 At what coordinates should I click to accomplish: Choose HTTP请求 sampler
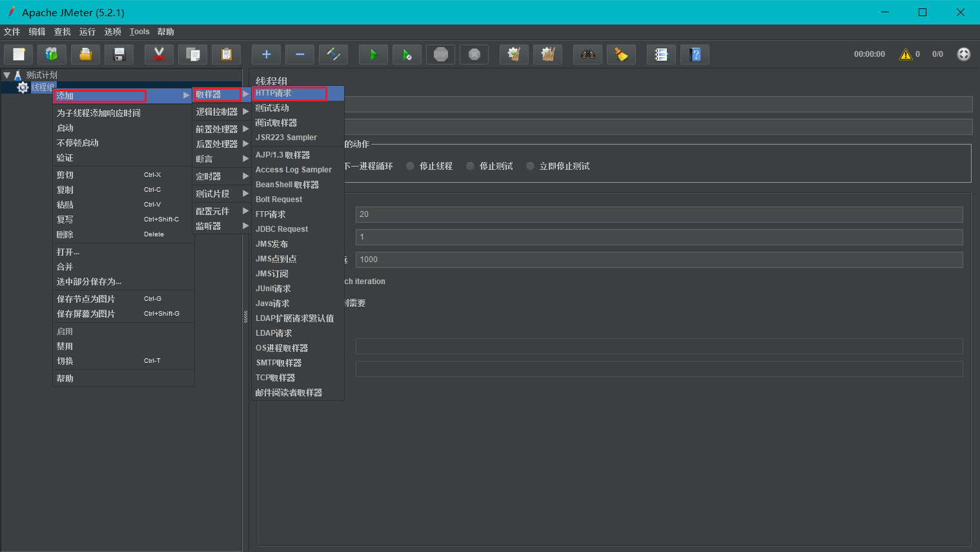(x=298, y=93)
